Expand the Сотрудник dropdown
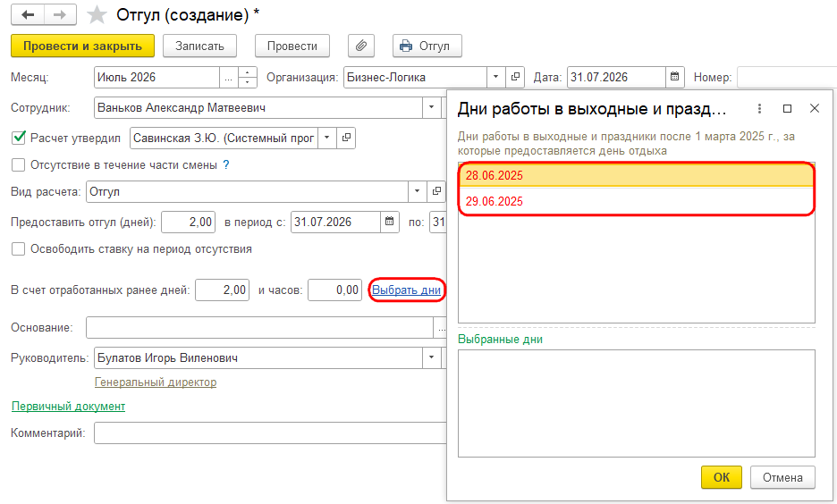The image size is (837, 504). click(x=431, y=108)
